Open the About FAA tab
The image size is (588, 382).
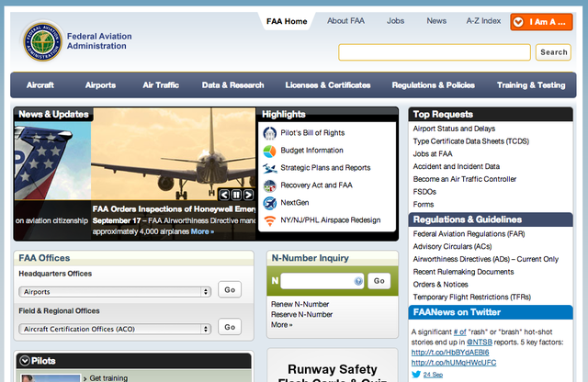(x=345, y=21)
